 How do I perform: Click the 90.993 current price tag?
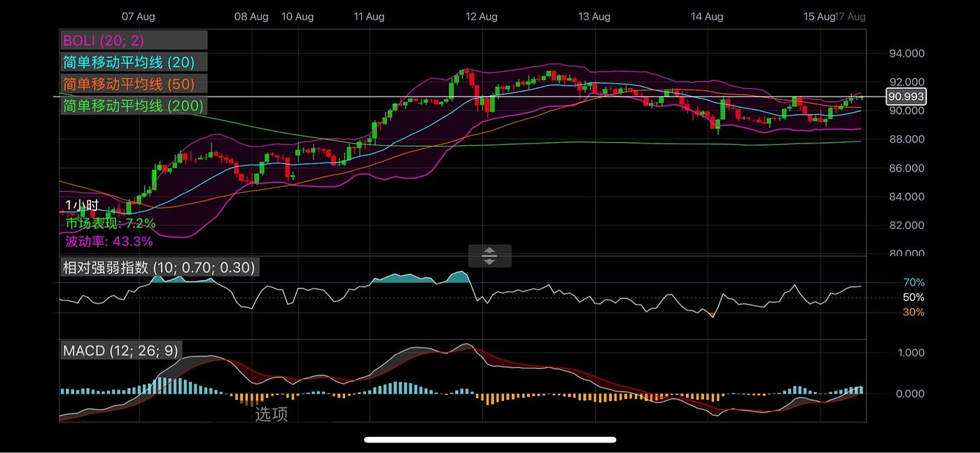[x=905, y=97]
